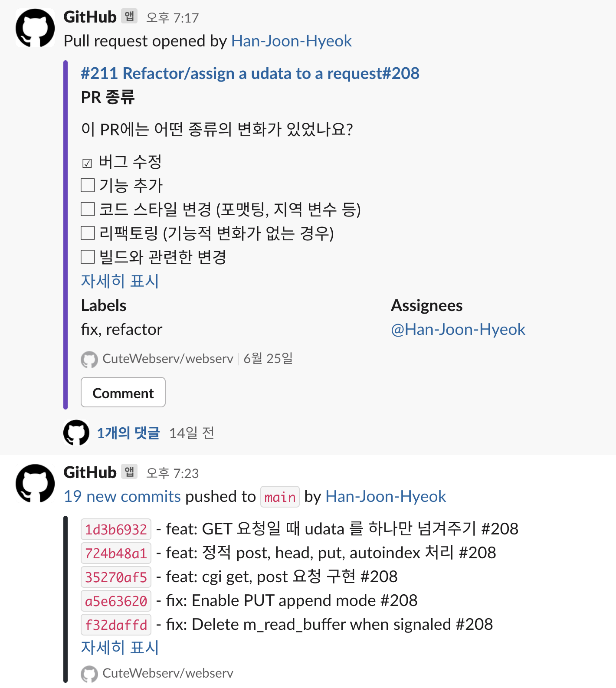Open the 19 new commits link
This screenshot has height=688, width=616.
122,496
